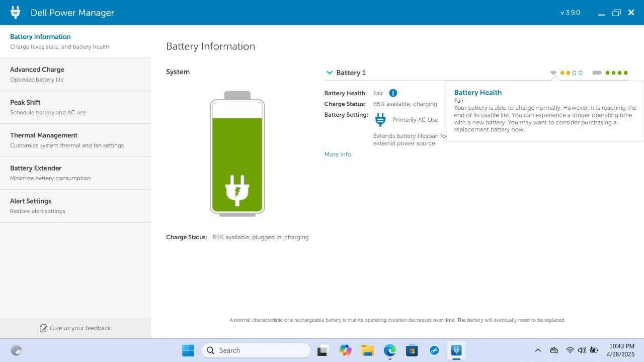Screen dimensions: 644x362
Task: Click the 'Primarily AC Use' setting text
Action: coord(415,120)
